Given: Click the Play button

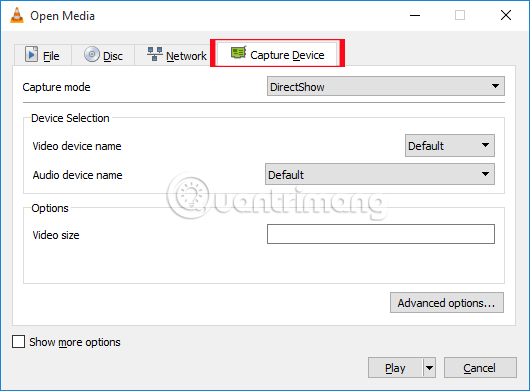Looking at the screenshot, I should 395,367.
